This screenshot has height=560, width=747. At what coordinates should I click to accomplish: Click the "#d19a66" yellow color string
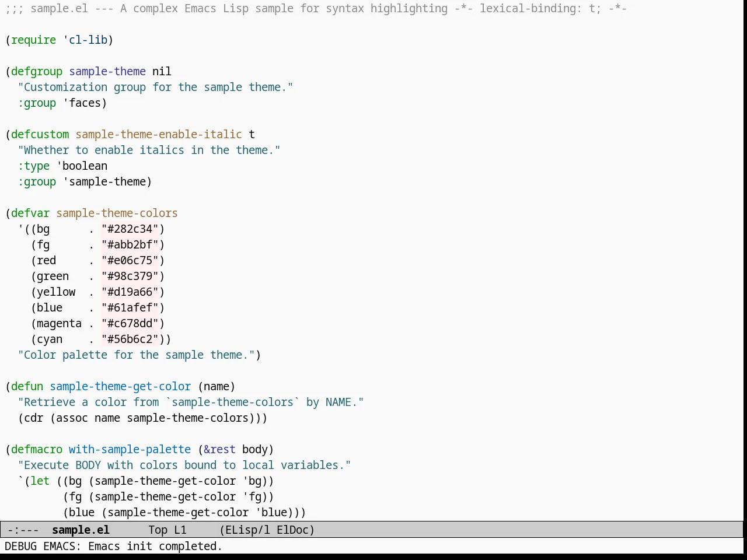[x=130, y=292]
